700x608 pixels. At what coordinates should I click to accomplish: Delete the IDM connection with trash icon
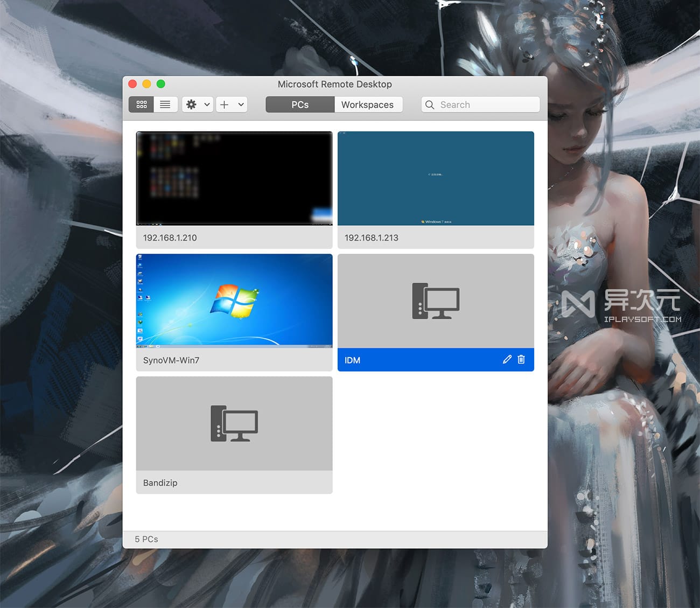pyautogui.click(x=521, y=359)
